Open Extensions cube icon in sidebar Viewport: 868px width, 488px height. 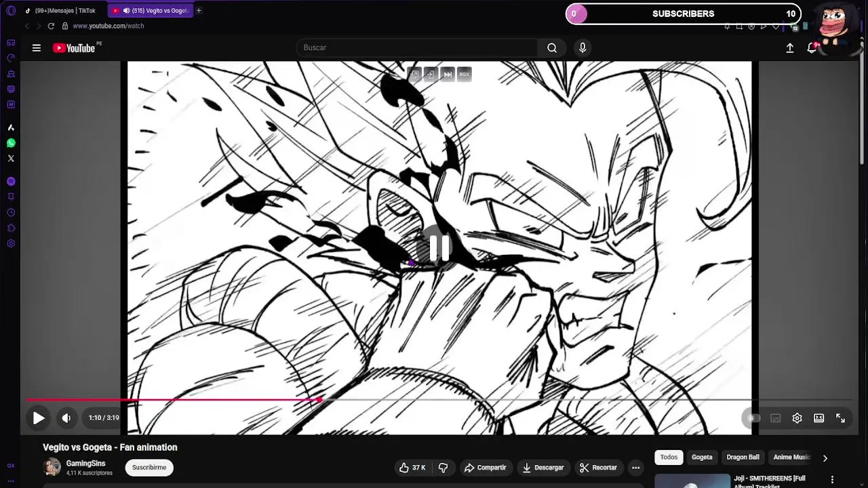[x=11, y=228]
